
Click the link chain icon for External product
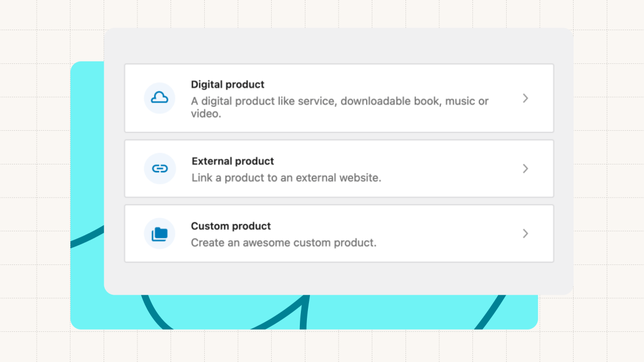click(159, 168)
